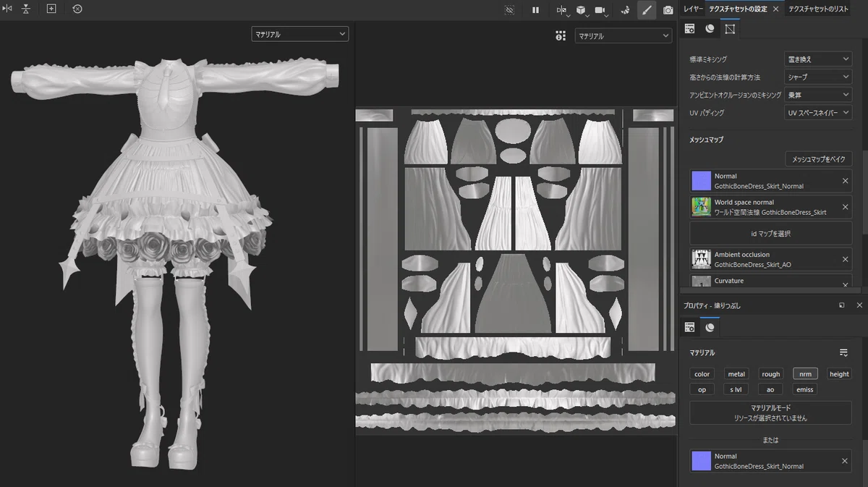Open the symmetry settings icon dropdown

(562, 9)
